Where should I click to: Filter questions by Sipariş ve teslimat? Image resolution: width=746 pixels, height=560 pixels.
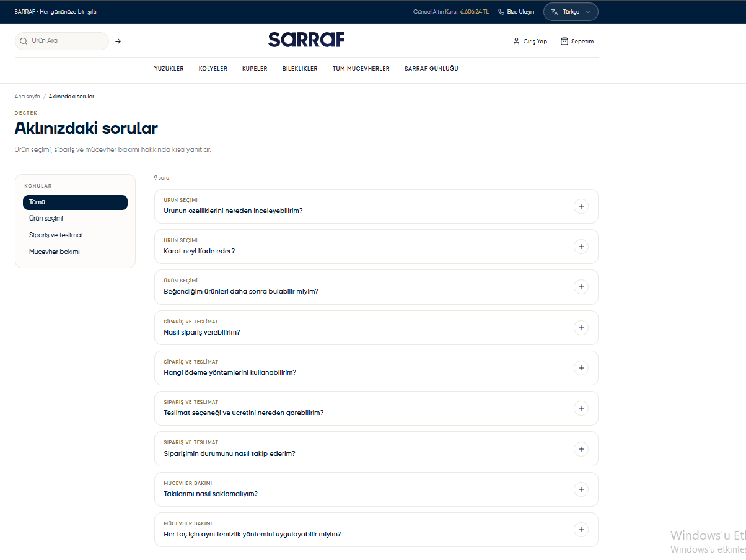point(75,235)
